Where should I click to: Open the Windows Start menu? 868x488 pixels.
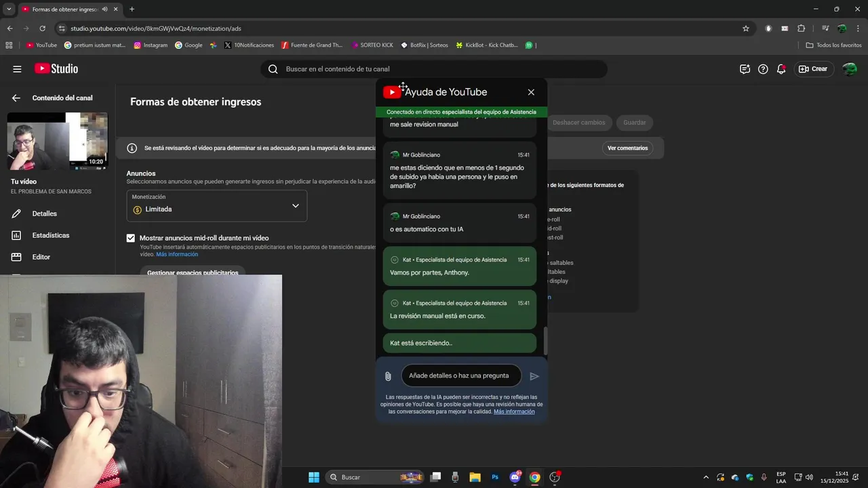(314, 477)
